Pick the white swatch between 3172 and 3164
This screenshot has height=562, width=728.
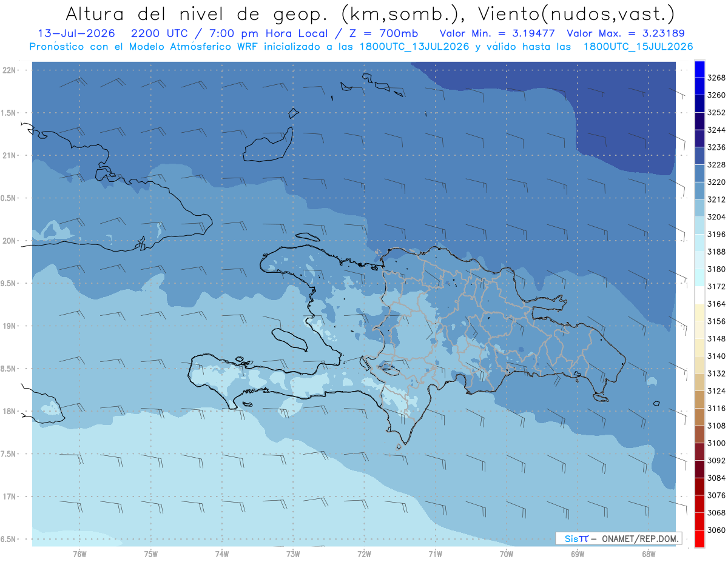click(x=699, y=295)
